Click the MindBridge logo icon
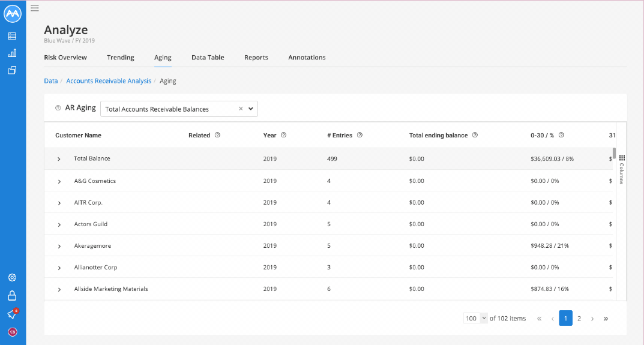Viewport: 644px width, 345px height. coord(13,14)
